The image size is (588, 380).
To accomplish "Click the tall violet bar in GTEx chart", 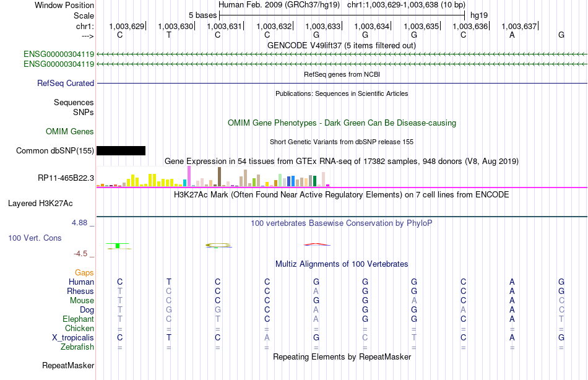I will pyautogui.click(x=189, y=176).
